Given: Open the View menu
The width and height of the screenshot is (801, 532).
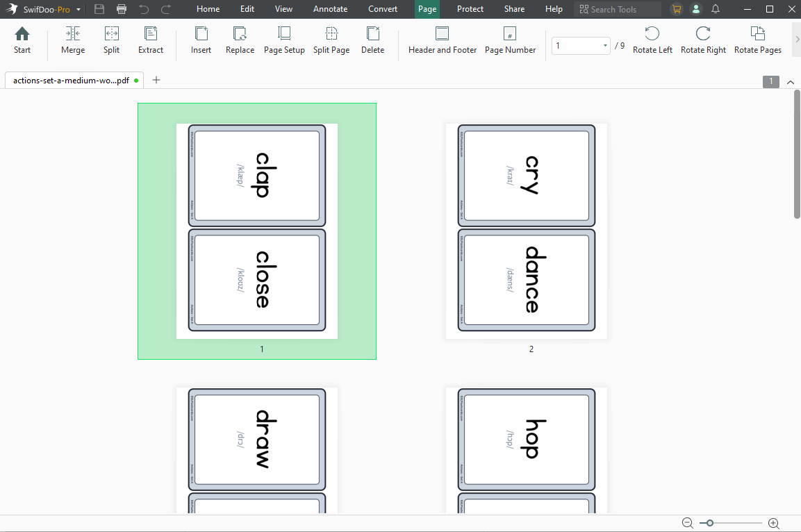Looking at the screenshot, I should [x=283, y=9].
